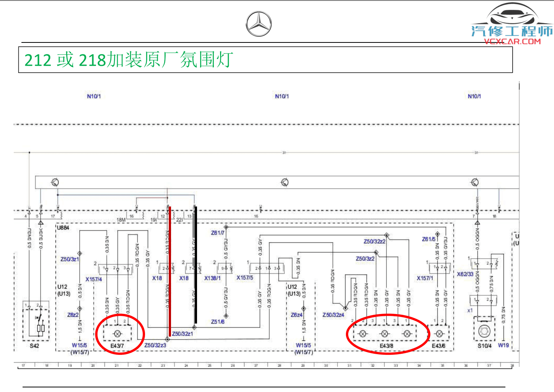Select the thick red vertical wire
554x392 pixels.
pos(169,272)
